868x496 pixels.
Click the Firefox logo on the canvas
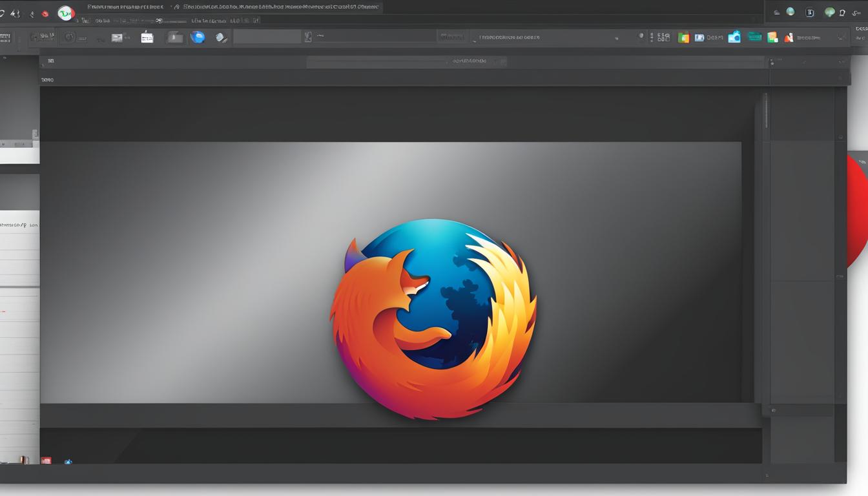[433, 319]
